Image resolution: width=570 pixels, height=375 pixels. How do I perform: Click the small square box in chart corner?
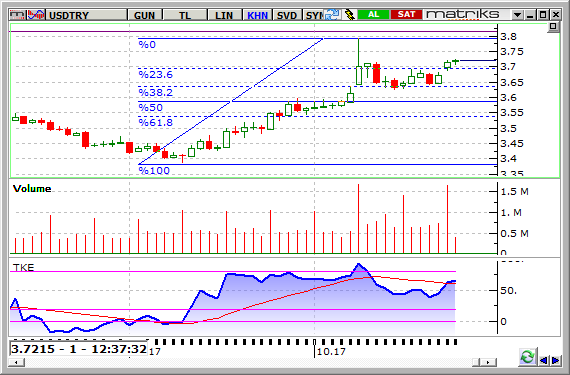coord(553,27)
